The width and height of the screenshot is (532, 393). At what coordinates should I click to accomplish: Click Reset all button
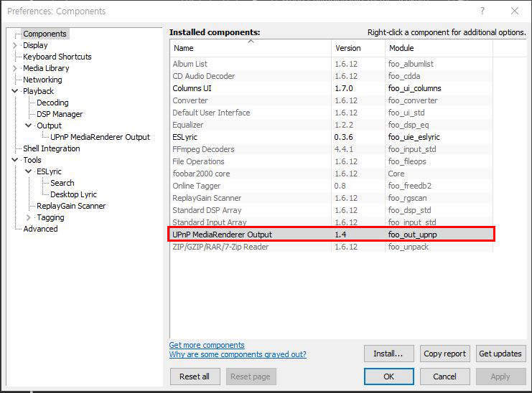tap(195, 377)
